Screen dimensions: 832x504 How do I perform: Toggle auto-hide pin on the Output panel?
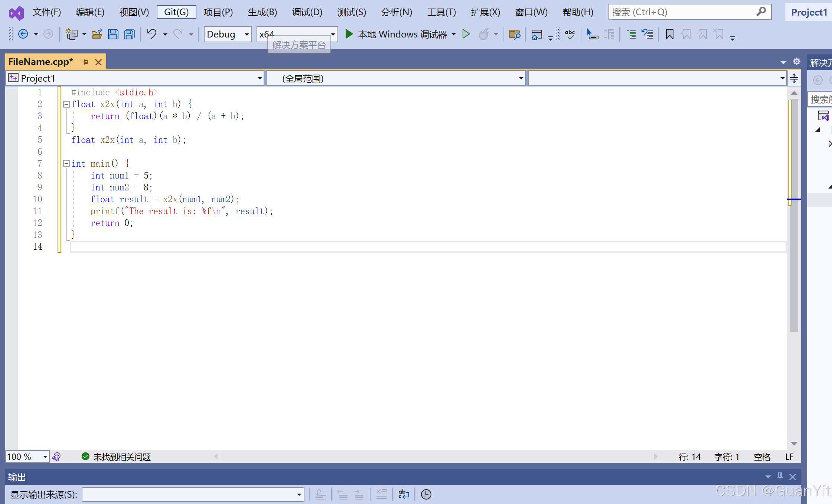click(780, 477)
